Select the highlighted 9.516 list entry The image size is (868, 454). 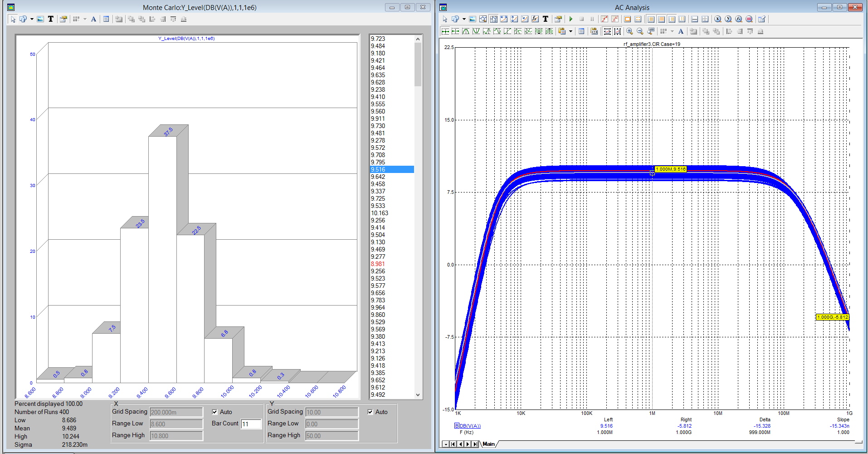[392, 169]
